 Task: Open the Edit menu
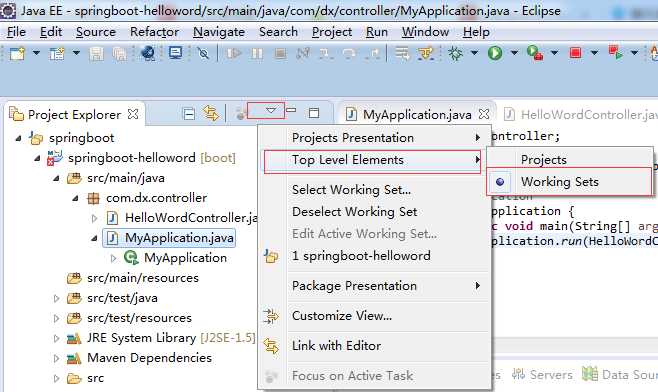(51, 32)
